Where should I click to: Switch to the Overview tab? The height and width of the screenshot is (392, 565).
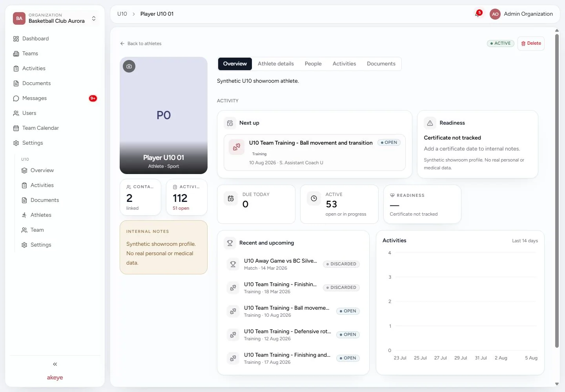pos(235,64)
